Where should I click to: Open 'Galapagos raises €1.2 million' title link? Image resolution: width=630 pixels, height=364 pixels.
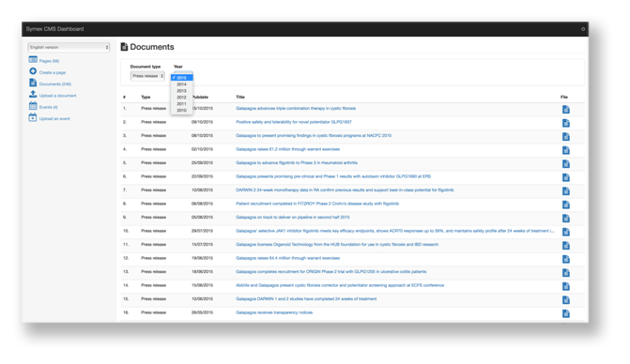(x=287, y=149)
